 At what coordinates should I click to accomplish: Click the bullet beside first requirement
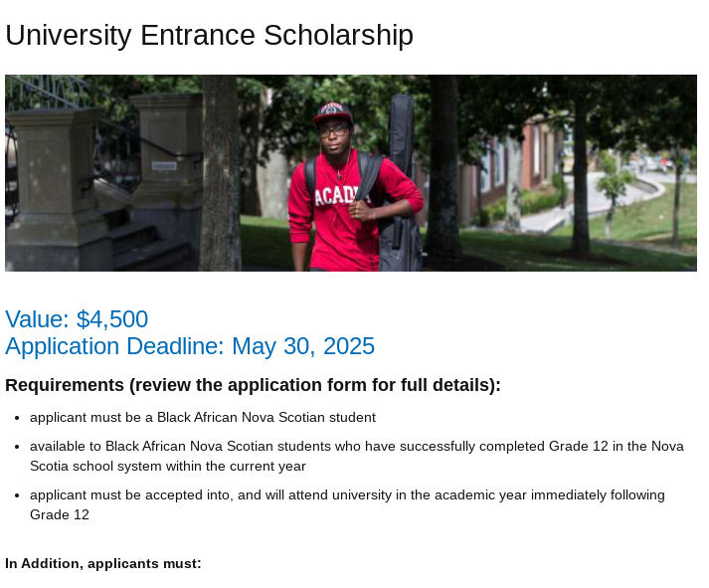[16, 418]
